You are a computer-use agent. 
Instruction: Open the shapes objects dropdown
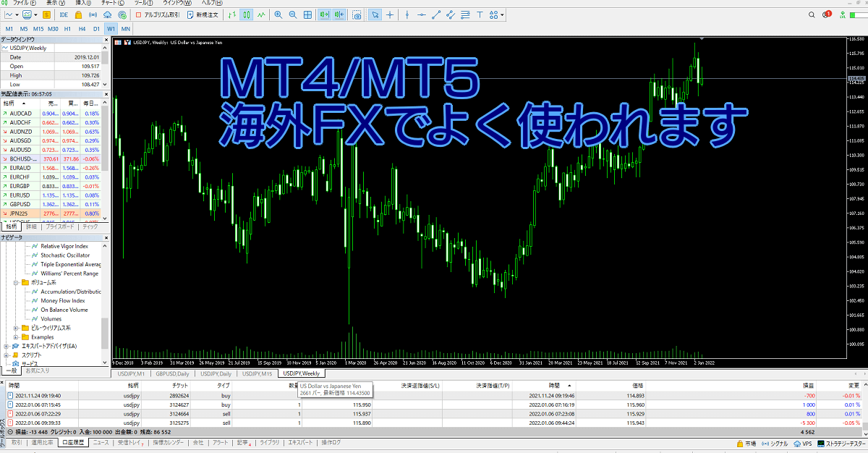[502, 14]
